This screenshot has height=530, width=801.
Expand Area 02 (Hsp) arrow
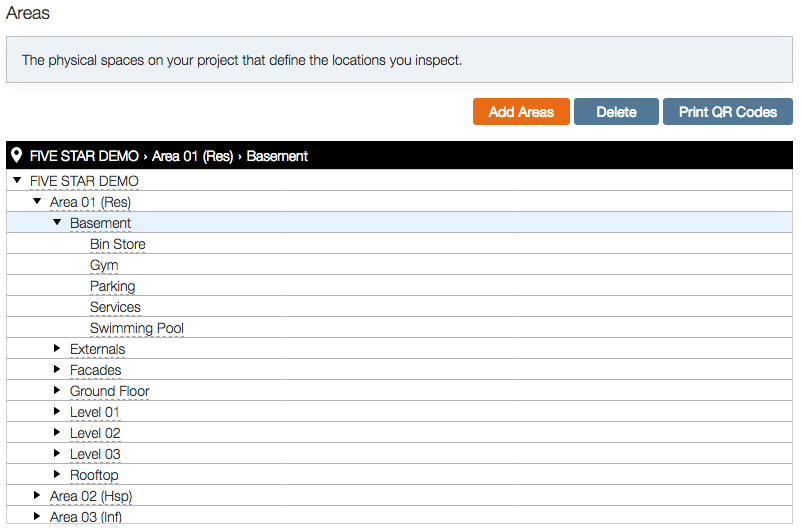tap(37, 495)
